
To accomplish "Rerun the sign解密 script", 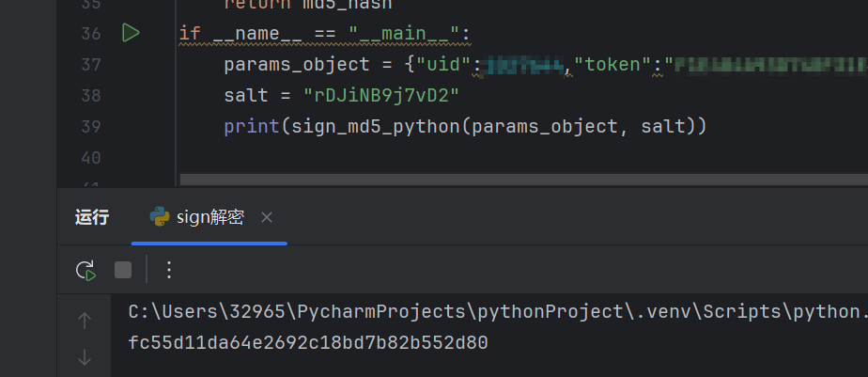I will (85, 271).
